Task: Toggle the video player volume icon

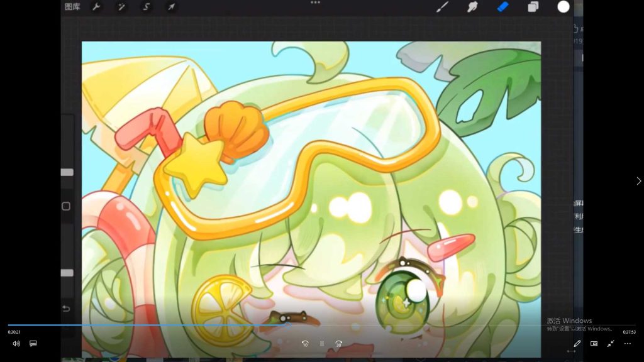Action: [x=16, y=344]
